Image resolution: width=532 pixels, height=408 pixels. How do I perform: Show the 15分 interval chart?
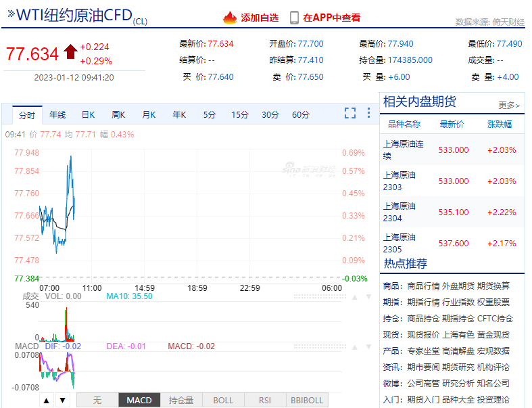pos(240,115)
